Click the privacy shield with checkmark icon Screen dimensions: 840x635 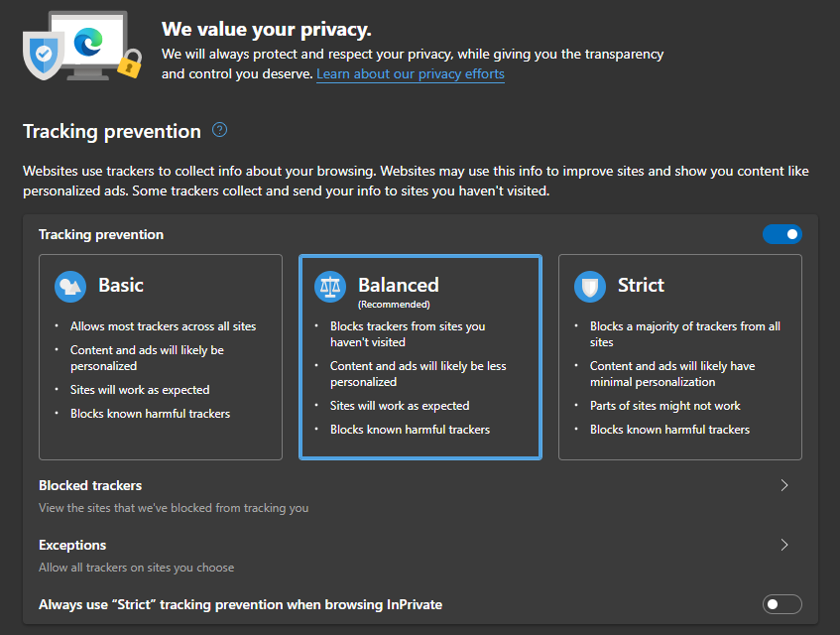42,56
